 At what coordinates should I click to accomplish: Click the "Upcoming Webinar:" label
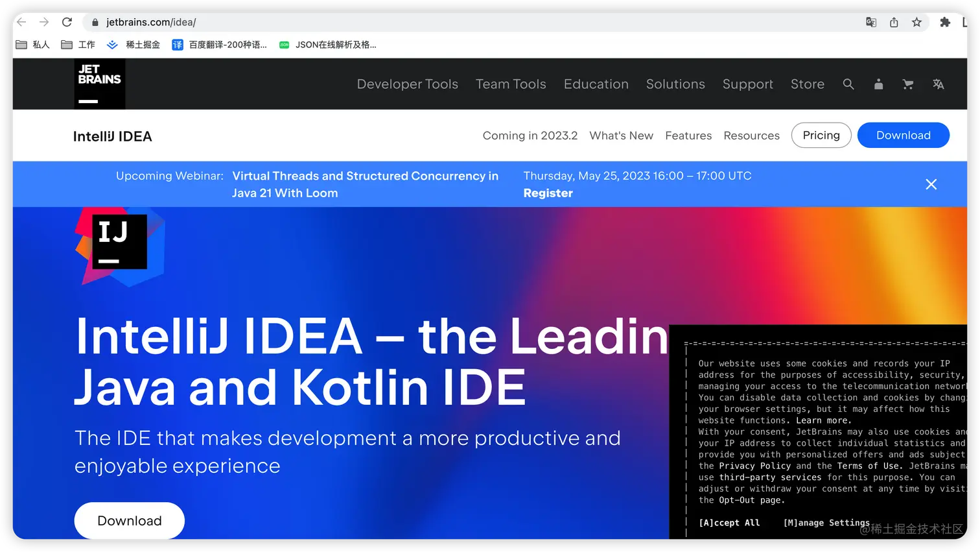170,176
